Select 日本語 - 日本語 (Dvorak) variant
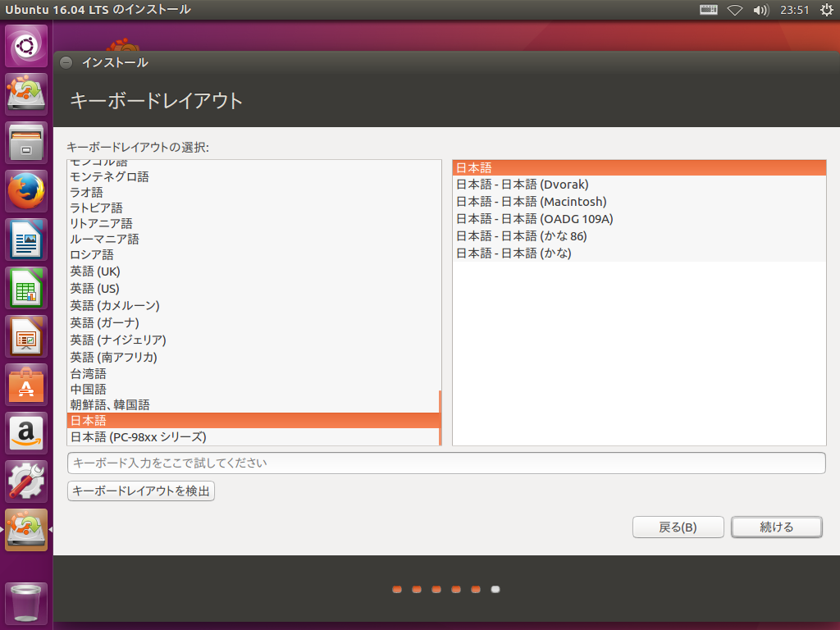The height and width of the screenshot is (630, 840). pos(639,185)
